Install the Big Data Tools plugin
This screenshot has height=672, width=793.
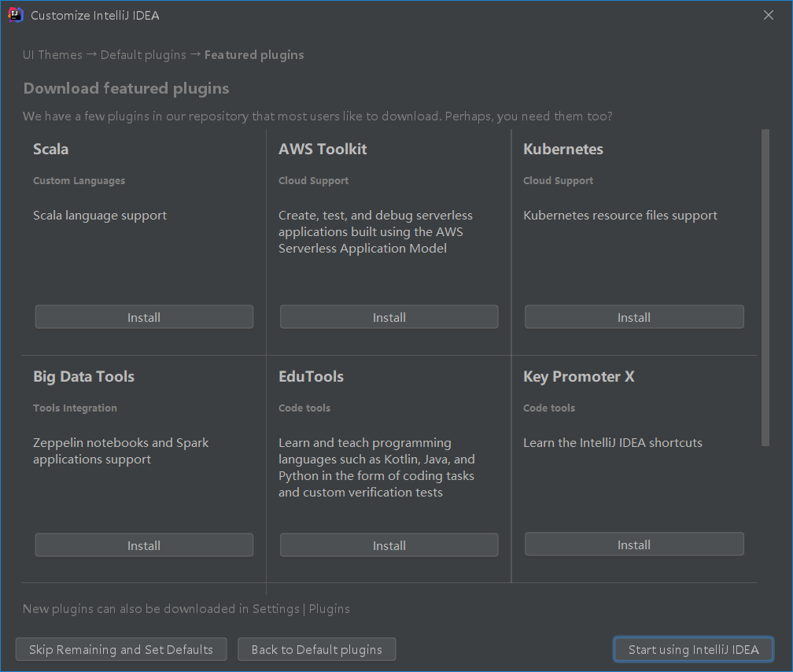144,545
